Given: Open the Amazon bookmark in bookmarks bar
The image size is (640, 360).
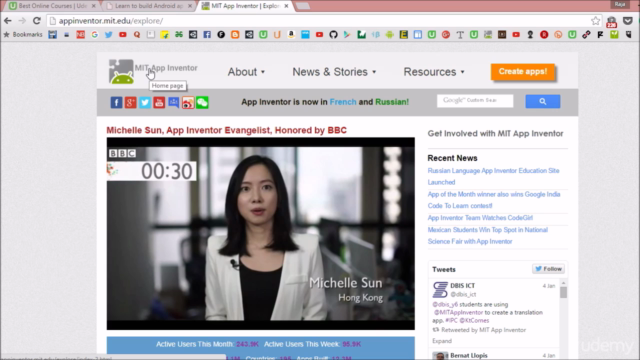Looking at the screenshot, I should coord(291,35).
